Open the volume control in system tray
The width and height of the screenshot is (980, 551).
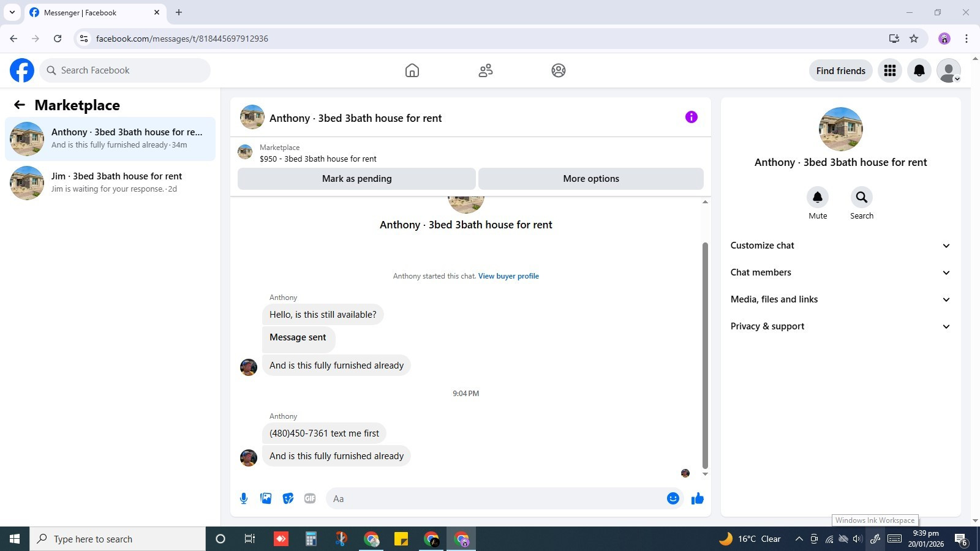coord(858,539)
